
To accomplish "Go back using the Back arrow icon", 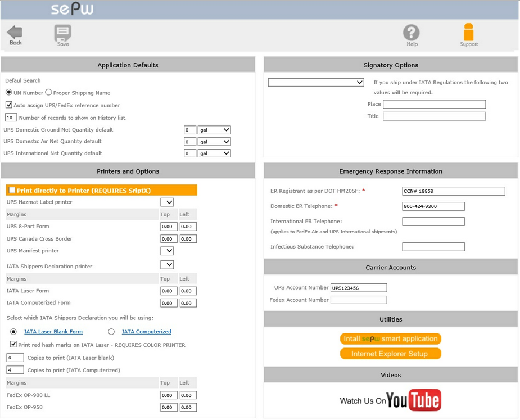I will 15,35.
